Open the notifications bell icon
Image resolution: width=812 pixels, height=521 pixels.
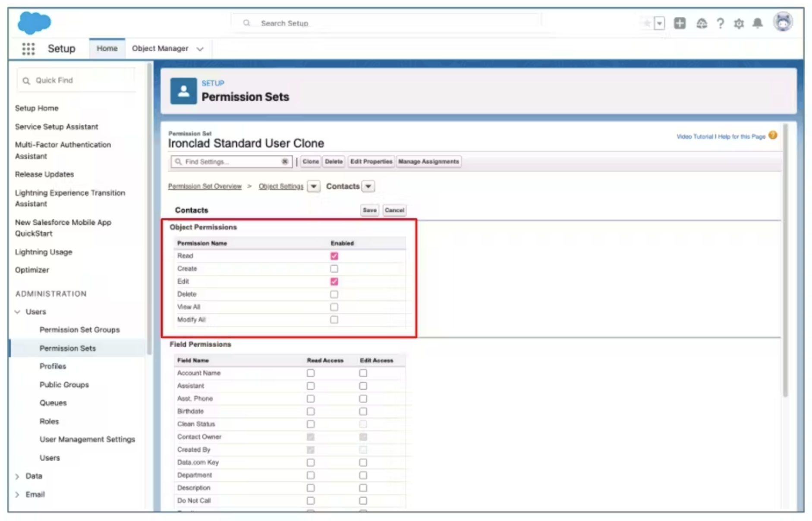(x=757, y=23)
